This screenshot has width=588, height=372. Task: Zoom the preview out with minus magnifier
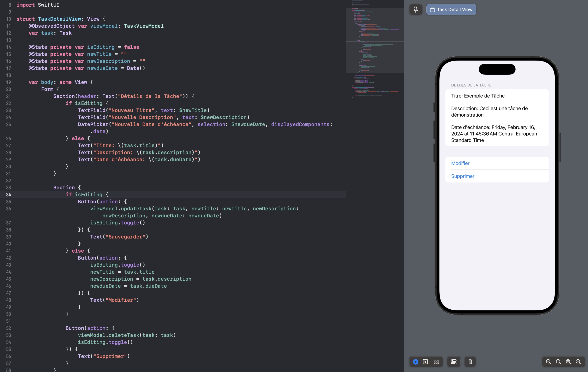548,362
